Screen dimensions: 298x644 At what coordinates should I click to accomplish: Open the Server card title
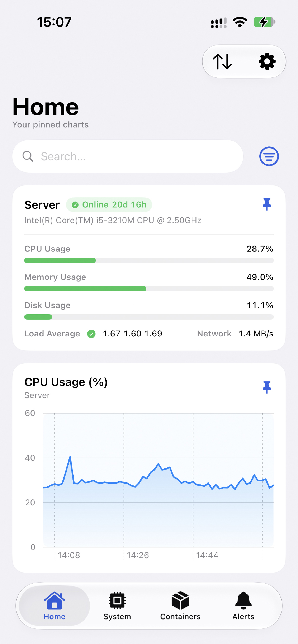coord(42,205)
